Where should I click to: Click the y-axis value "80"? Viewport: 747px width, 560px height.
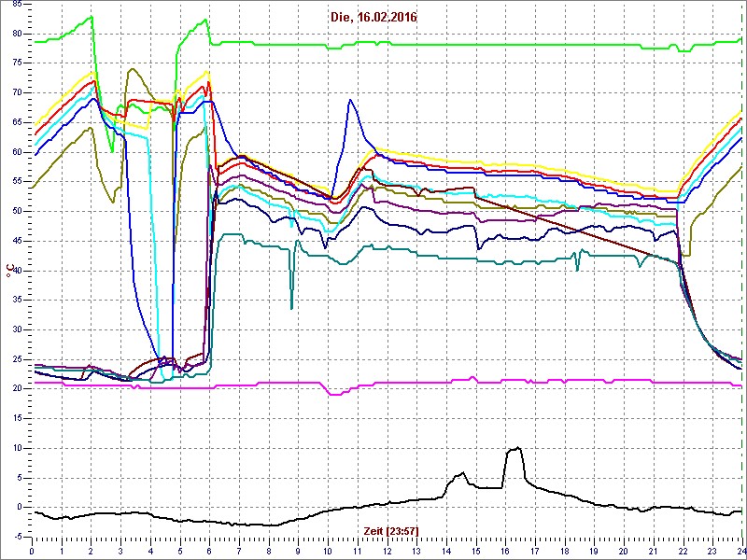[16, 34]
